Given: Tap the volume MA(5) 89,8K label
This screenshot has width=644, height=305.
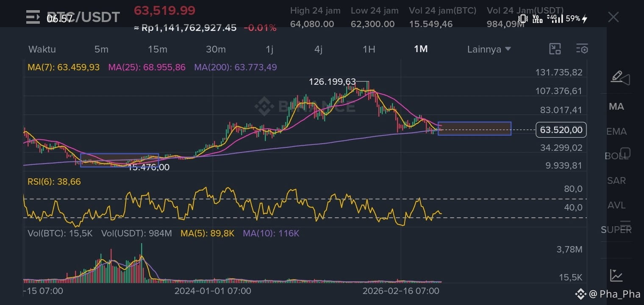Looking at the screenshot, I should pos(207,233).
